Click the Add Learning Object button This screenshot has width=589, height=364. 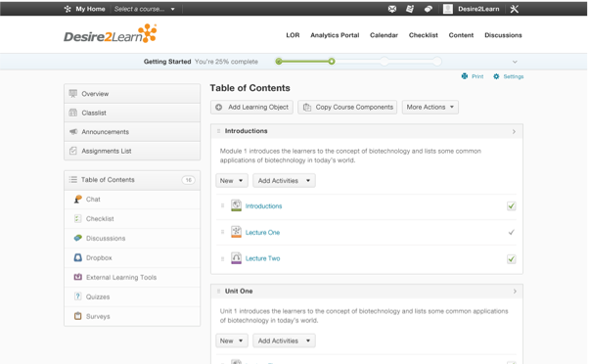[x=251, y=107]
